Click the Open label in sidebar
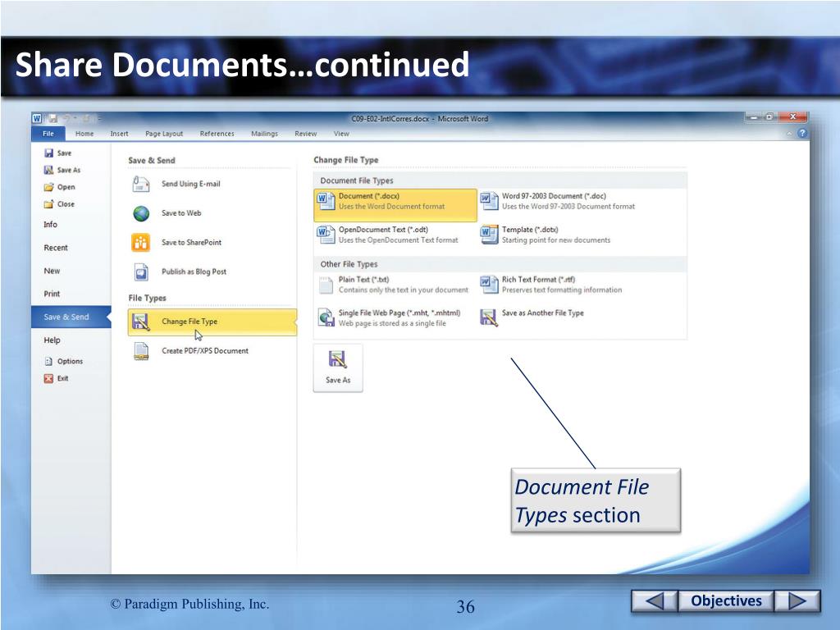Screen dimensions: 840x630 66,187
